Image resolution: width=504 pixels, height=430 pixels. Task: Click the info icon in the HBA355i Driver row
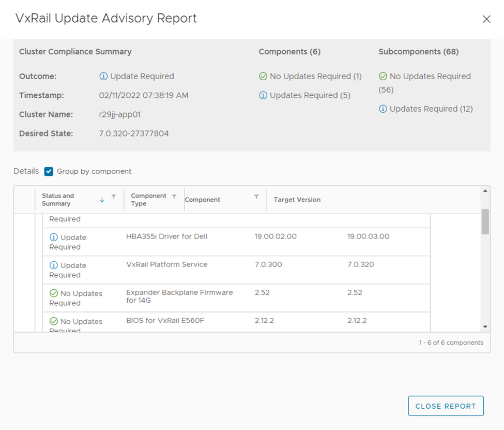pyautogui.click(x=54, y=237)
